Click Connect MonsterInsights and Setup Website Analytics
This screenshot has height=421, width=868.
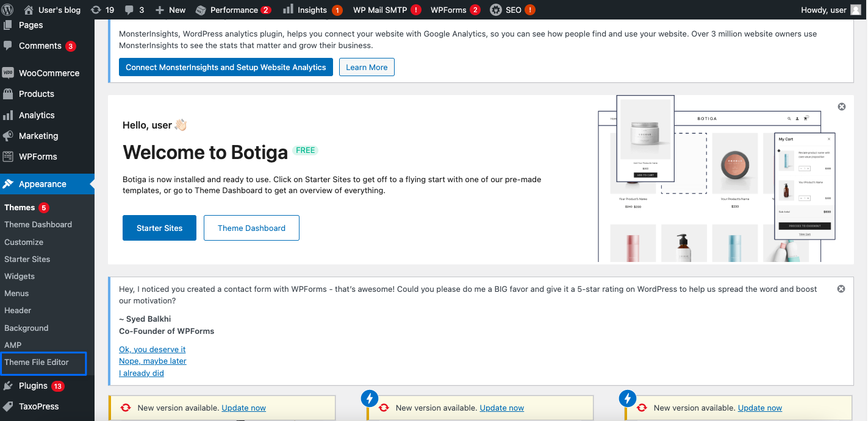point(226,67)
